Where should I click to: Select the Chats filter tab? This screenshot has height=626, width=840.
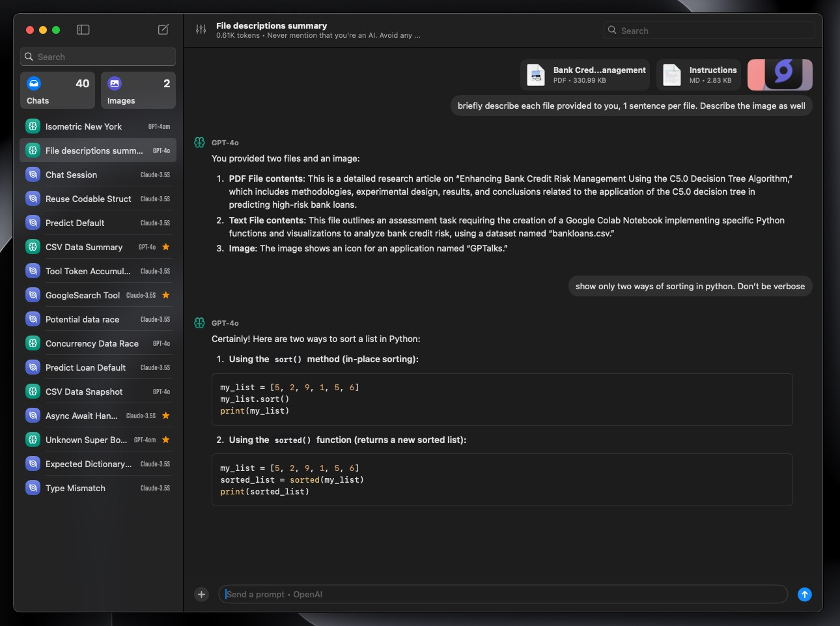[57, 90]
